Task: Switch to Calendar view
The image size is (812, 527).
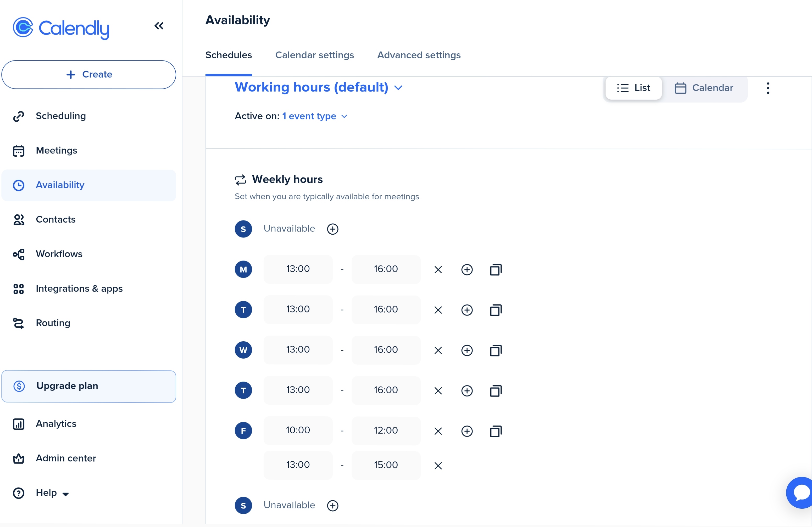Action: tap(704, 88)
